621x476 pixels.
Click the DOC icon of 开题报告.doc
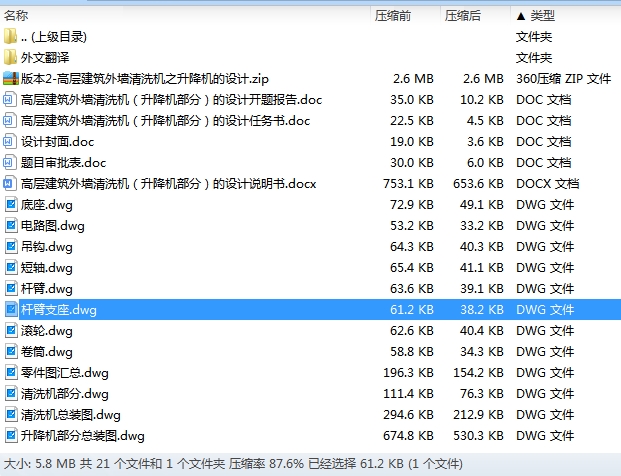[x=10, y=99]
